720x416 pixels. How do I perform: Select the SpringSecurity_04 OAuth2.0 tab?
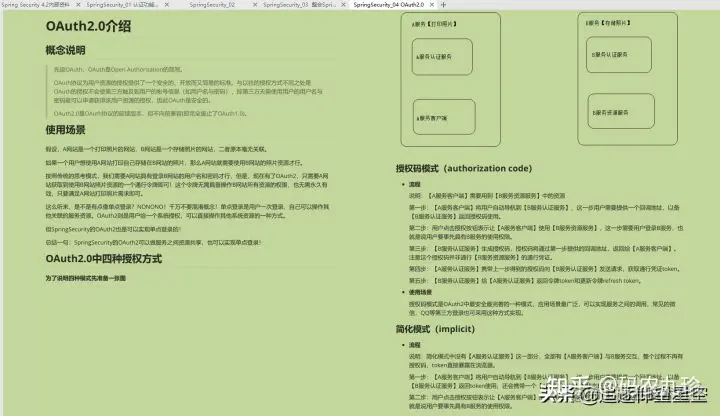click(388, 5)
